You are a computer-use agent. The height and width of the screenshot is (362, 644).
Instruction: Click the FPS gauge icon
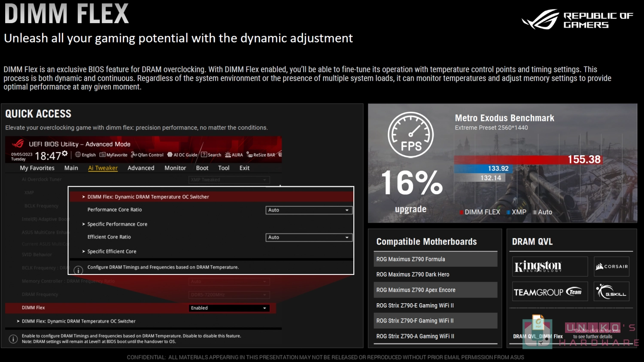(410, 135)
